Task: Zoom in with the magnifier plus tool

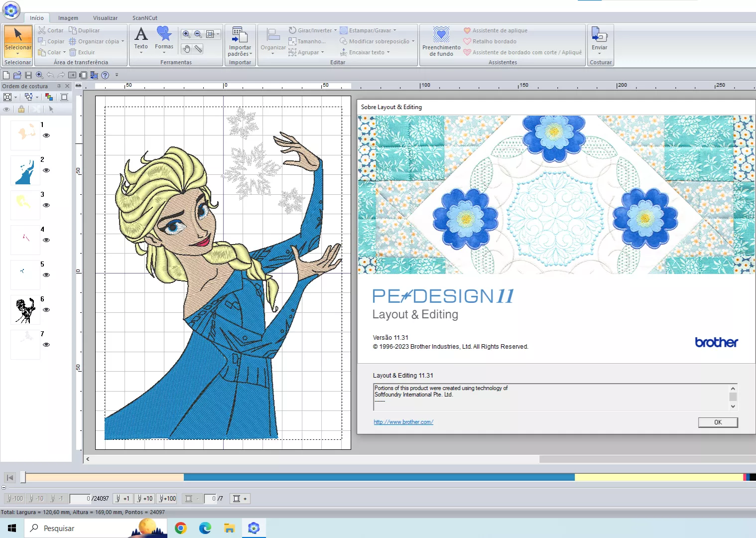Action: click(x=186, y=34)
